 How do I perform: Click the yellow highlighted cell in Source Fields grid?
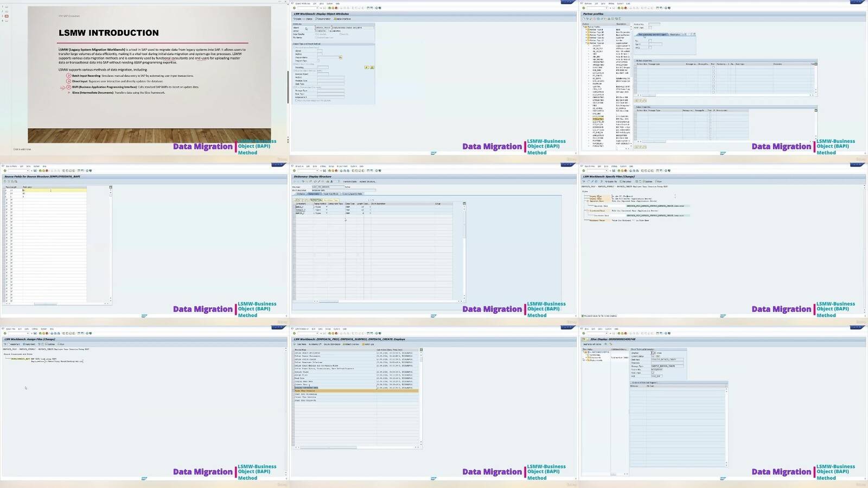[x=54, y=190]
